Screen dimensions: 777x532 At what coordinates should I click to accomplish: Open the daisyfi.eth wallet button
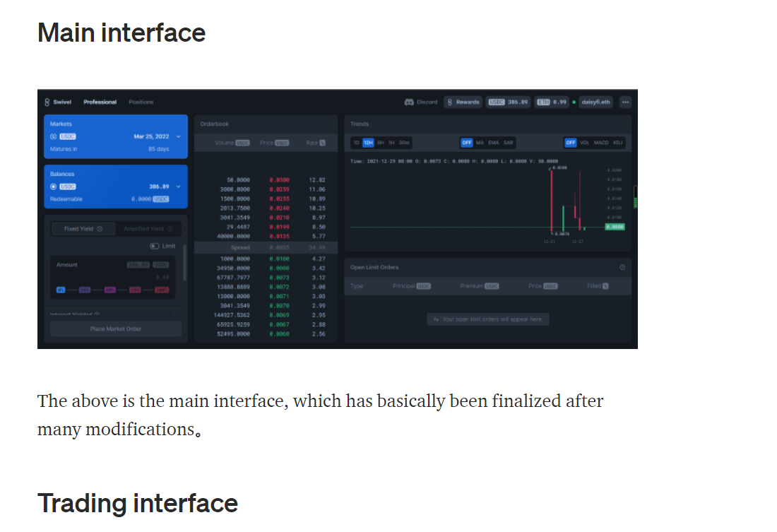[595, 102]
